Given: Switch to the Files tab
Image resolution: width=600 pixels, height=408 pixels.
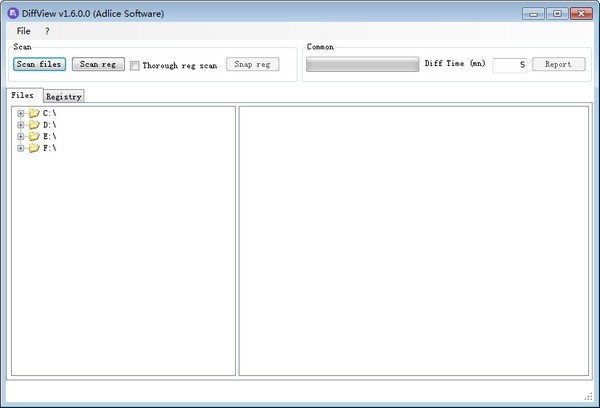Looking at the screenshot, I should [23, 96].
